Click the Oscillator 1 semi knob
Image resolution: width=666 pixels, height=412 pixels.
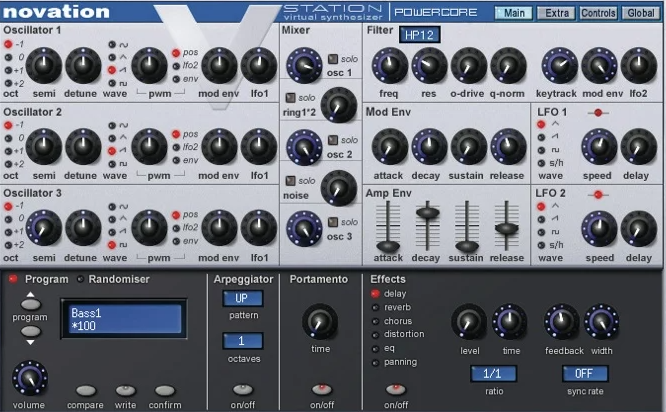point(44,66)
